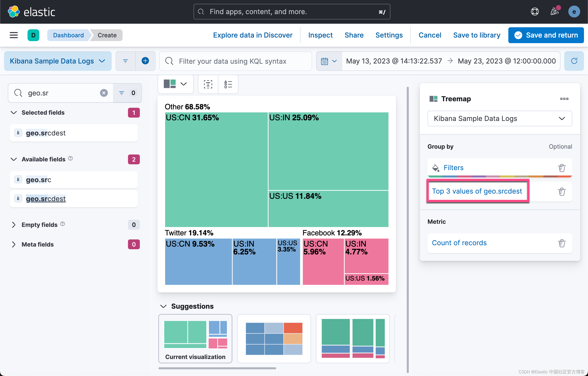
Task: Cancel the visualization edit
Action: tap(430, 35)
